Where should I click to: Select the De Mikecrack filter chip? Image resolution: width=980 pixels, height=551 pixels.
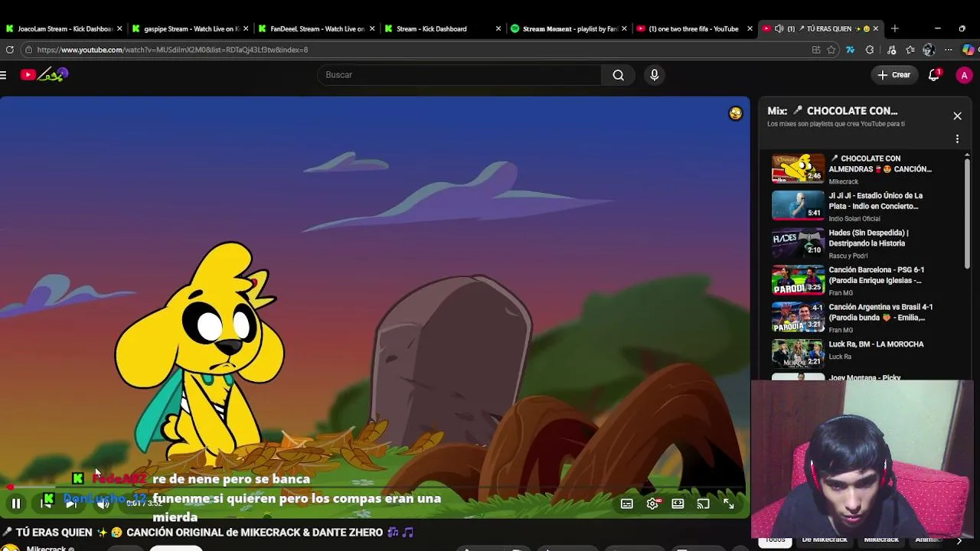tap(825, 540)
